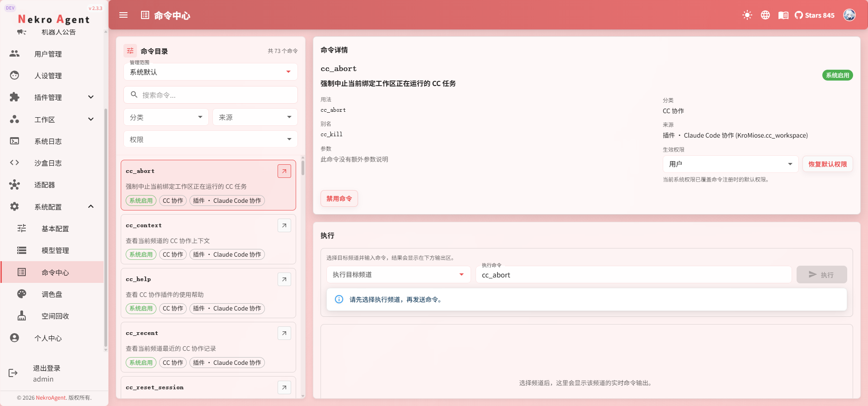This screenshot has width=868, height=406.
Task: Open 沙盒日志 page
Action: click(x=52, y=163)
